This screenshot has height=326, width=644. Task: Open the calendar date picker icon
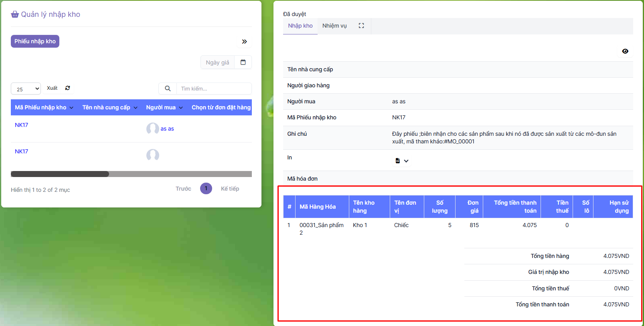[x=243, y=62]
